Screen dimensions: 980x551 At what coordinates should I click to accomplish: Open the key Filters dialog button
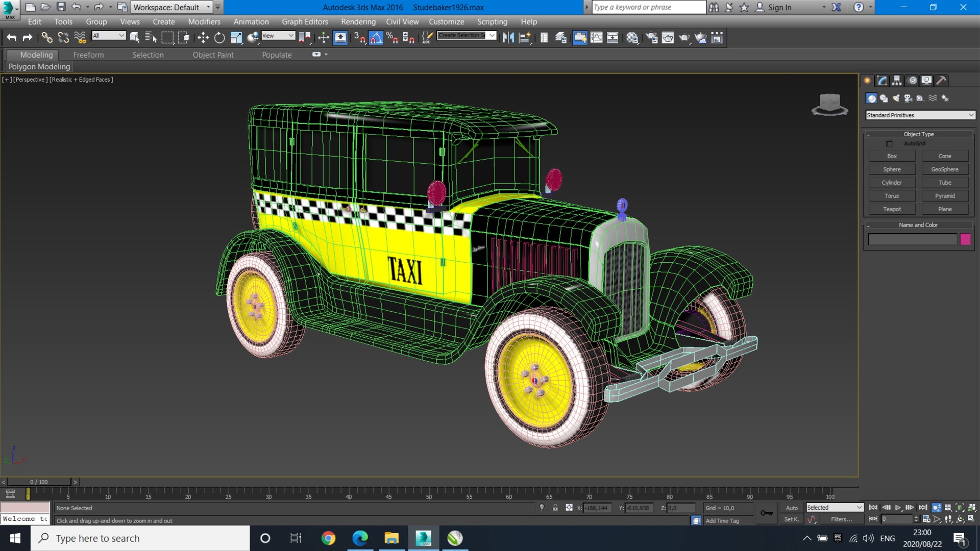point(841,519)
